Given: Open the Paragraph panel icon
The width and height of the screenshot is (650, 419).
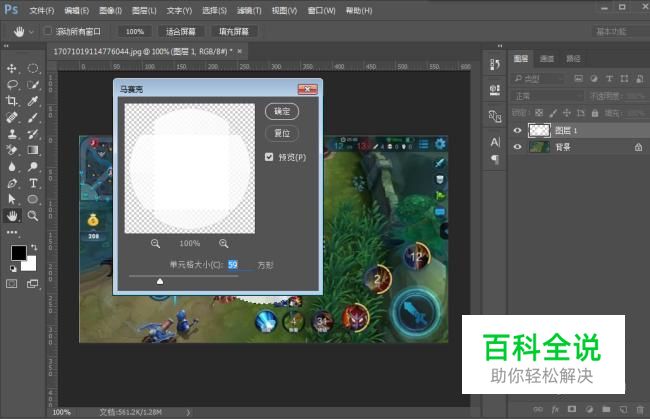Looking at the screenshot, I should click(x=495, y=159).
